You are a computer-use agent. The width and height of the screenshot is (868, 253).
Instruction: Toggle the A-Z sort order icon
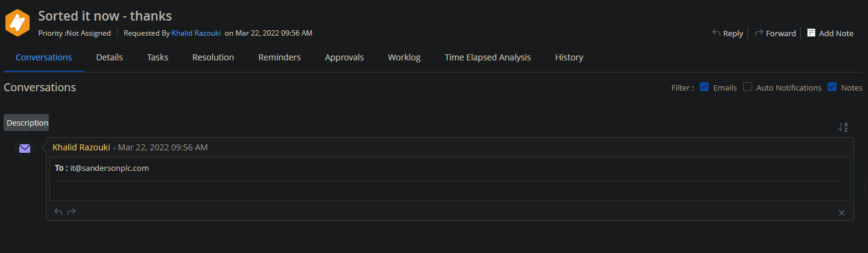pyautogui.click(x=843, y=127)
